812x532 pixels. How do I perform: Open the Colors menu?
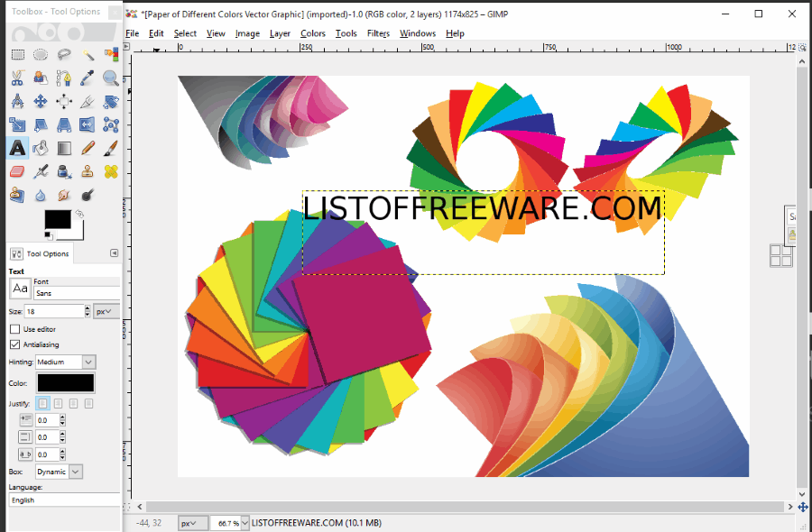pos(313,33)
